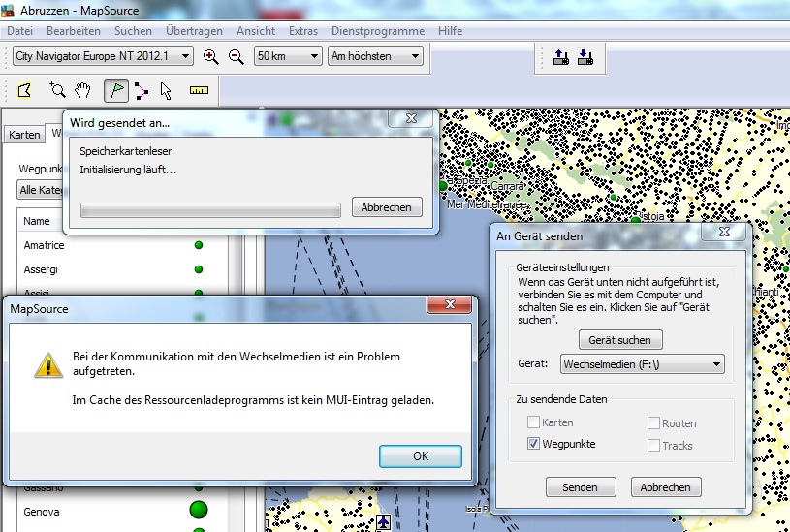The image size is (790, 532).
Task: Open the Bearbeiten menu
Action: coord(74,31)
